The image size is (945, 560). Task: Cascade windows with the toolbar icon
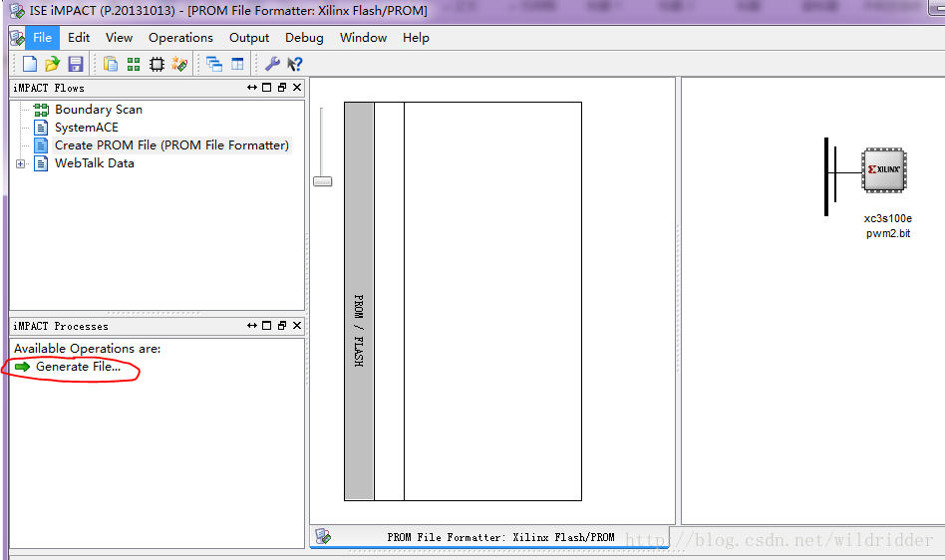click(x=214, y=64)
